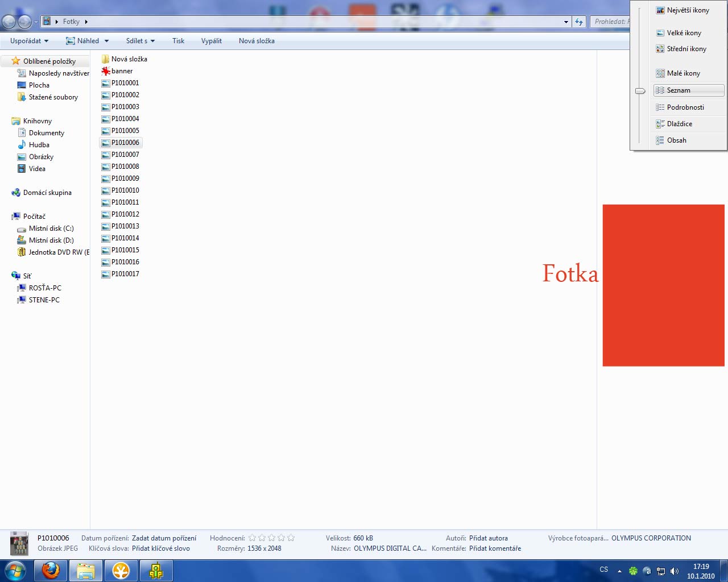Viewport: 728px width, 582px height.
Task: Click the Fotky breadcrumb in the address bar
Action: pyautogui.click(x=71, y=22)
